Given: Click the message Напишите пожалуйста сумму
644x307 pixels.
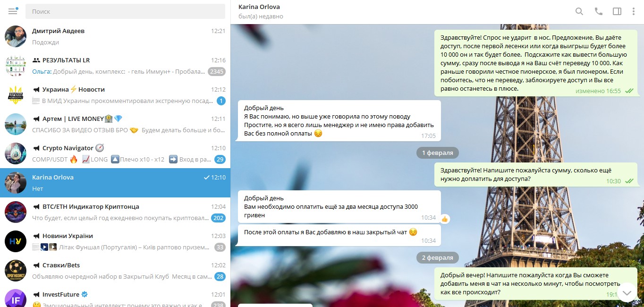Looking at the screenshot, I should [537, 175].
